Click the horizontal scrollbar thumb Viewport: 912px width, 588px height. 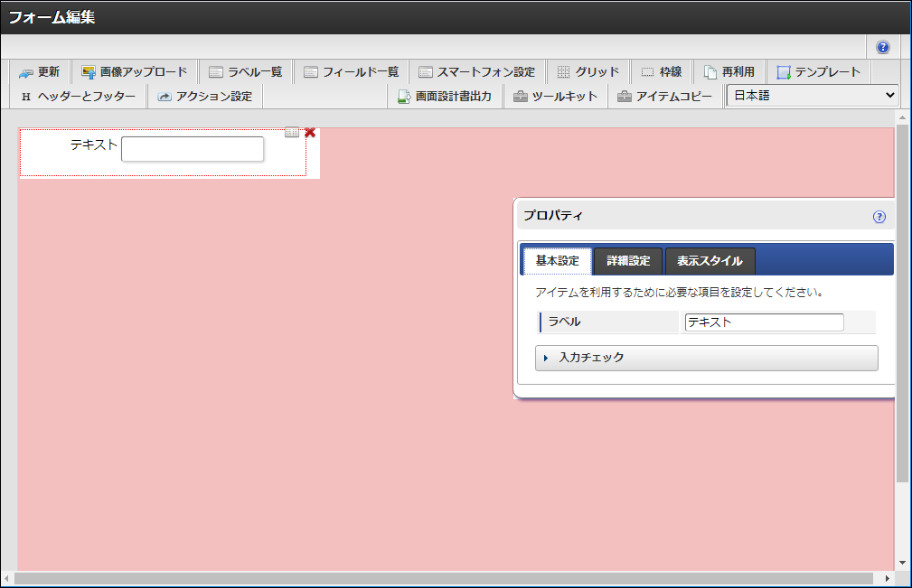(x=444, y=579)
